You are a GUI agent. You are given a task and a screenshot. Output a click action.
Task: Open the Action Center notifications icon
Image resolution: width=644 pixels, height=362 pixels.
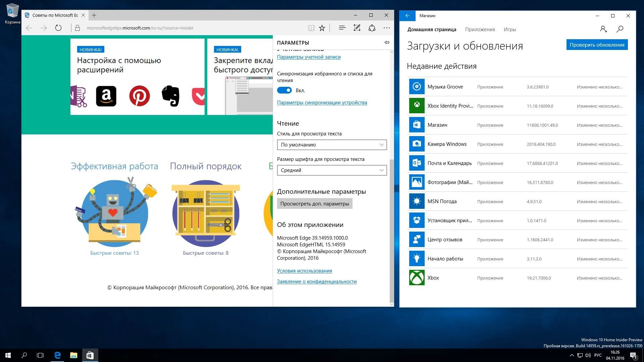633,355
